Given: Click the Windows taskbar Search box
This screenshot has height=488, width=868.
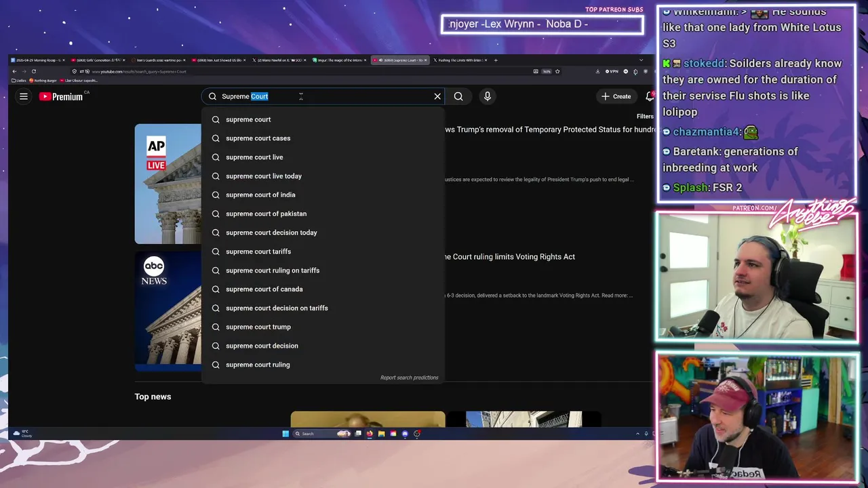Looking at the screenshot, I should click(322, 434).
